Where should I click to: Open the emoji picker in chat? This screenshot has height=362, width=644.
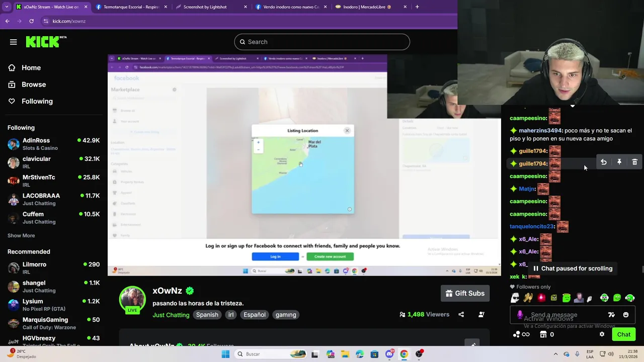point(626,315)
